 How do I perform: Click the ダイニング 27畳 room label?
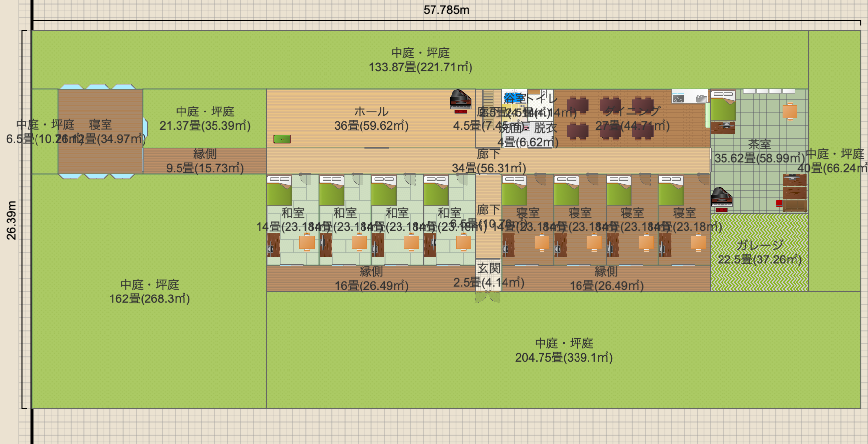tap(632, 119)
